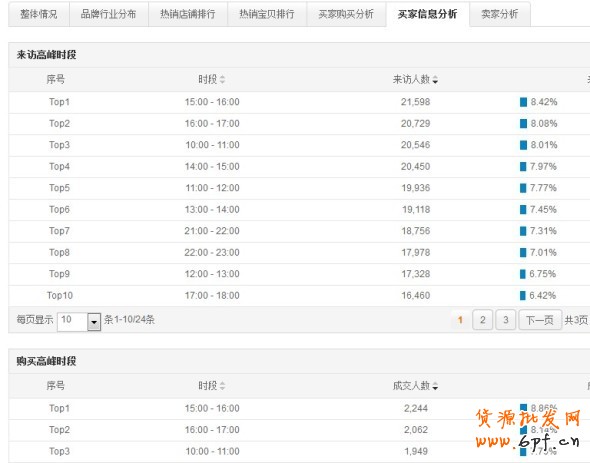590x463 pixels.
Task: Select time slot 13:00 - 14:00
Action: tap(212, 209)
